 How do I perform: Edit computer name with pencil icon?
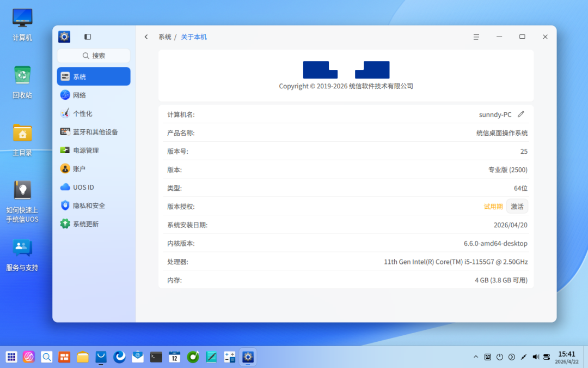(521, 114)
